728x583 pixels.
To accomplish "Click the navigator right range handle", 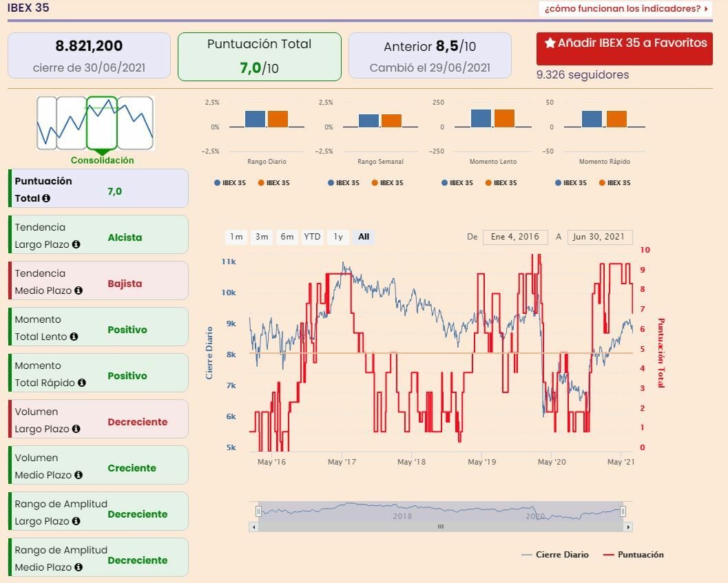I will coord(623,511).
